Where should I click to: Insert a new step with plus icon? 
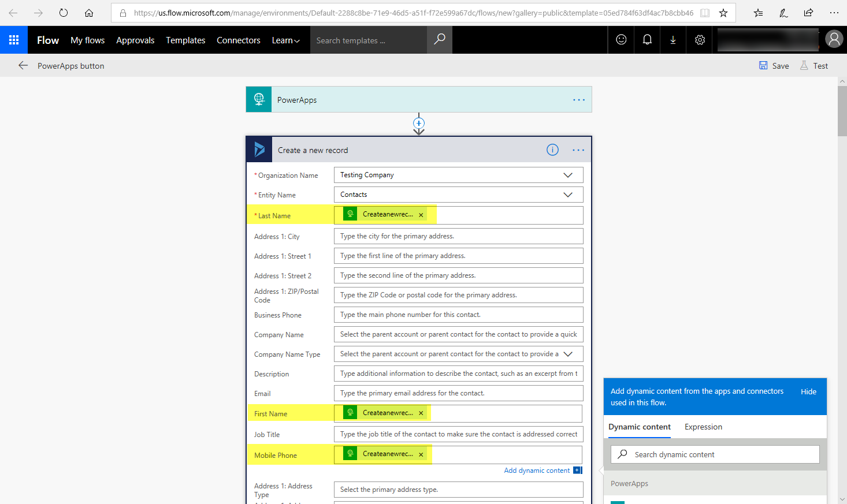click(x=419, y=123)
